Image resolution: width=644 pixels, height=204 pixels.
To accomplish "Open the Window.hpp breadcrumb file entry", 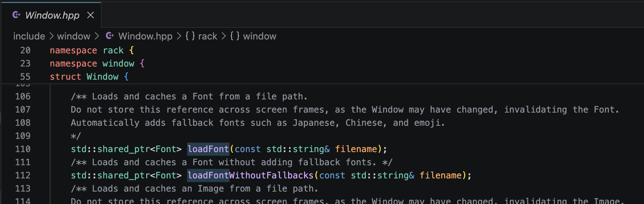I will click(145, 36).
